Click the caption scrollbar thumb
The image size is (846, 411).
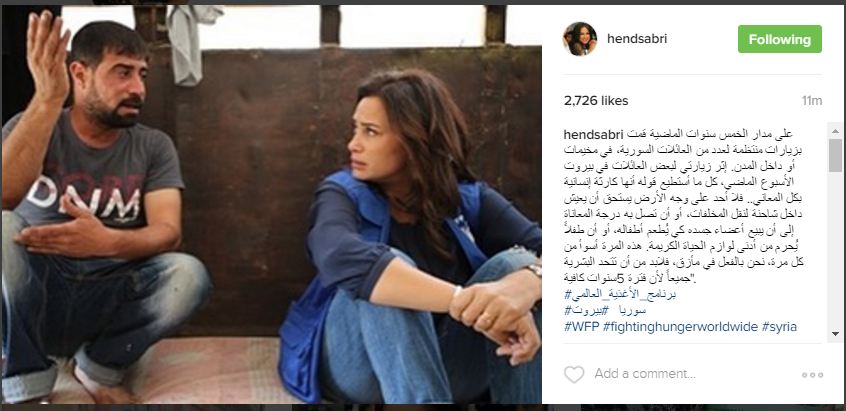tap(835, 155)
